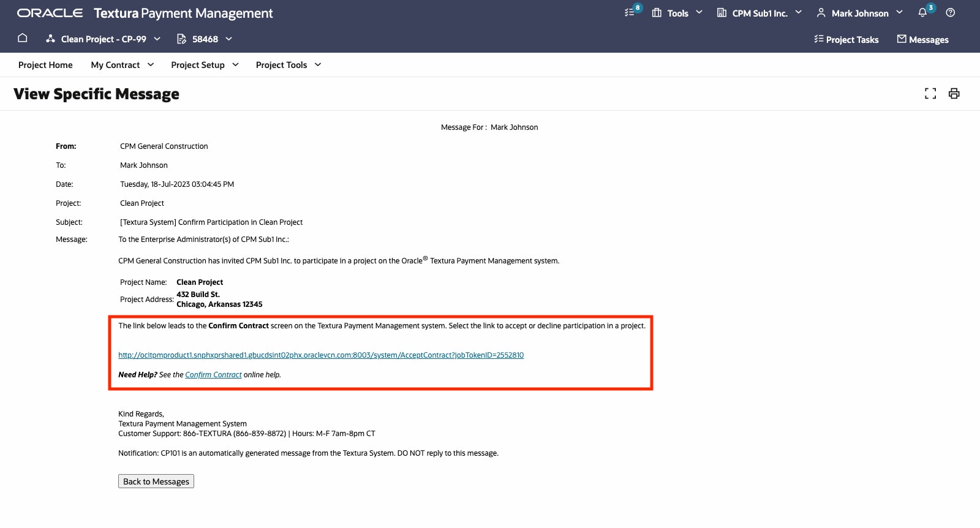
Task: Click the To recipient Mark Johnson
Action: pyautogui.click(x=144, y=165)
